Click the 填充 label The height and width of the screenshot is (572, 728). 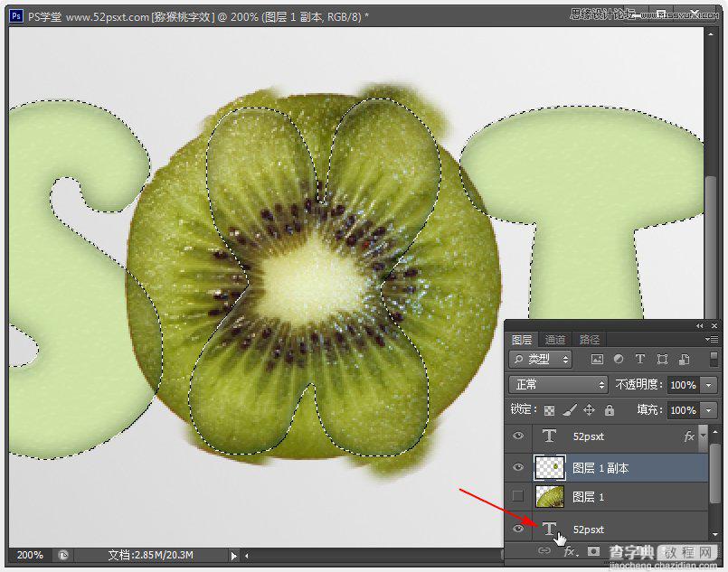click(x=649, y=409)
